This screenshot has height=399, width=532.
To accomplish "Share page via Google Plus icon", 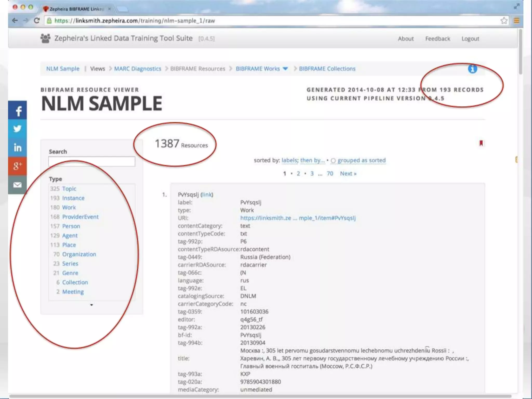I will (x=17, y=166).
